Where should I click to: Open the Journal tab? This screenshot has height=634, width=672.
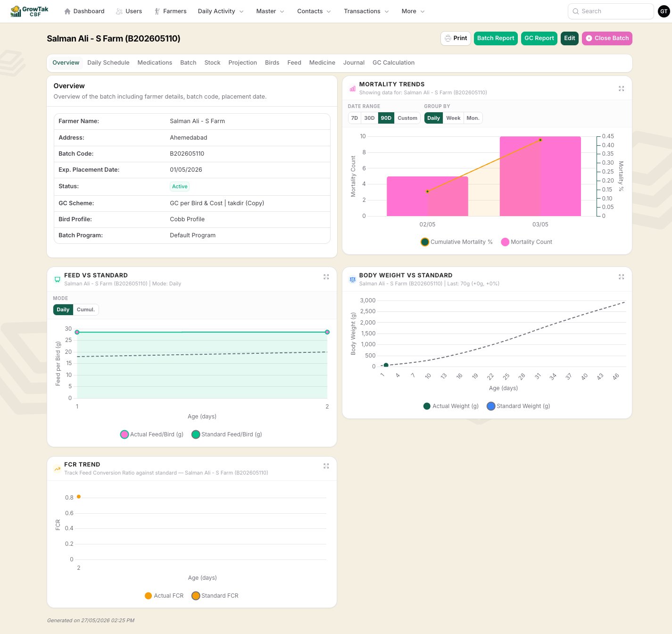[354, 63]
